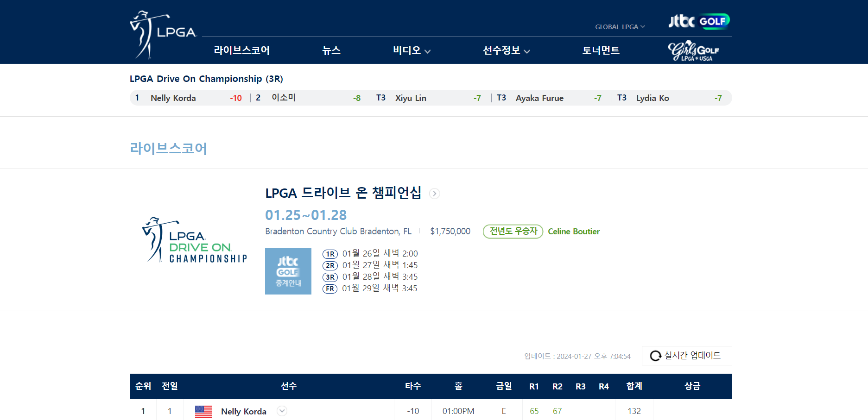Screen dimensions: 868x420
Task: Click the $1,750,000 purse amount
Action: (x=450, y=232)
